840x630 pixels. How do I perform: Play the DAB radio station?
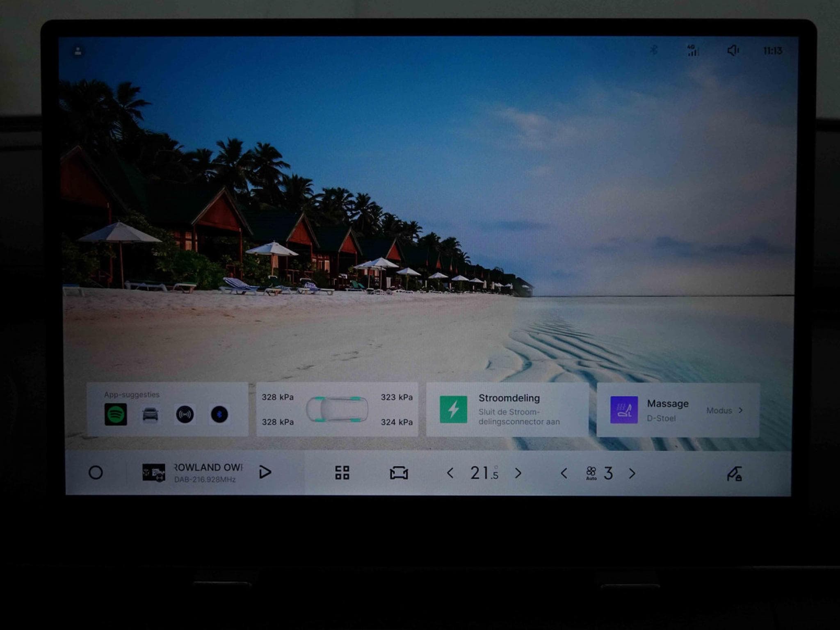coord(265,472)
